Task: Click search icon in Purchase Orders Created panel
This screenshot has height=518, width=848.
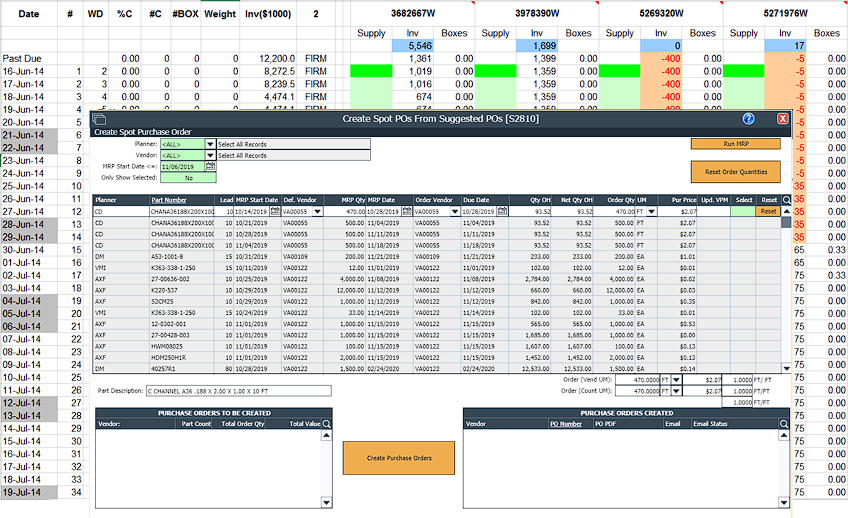Action: pos(786,424)
